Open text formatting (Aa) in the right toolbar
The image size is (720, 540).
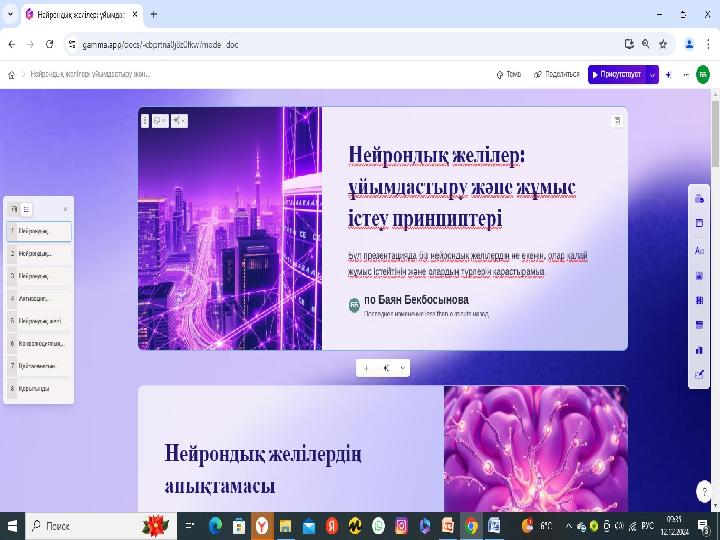(x=699, y=251)
